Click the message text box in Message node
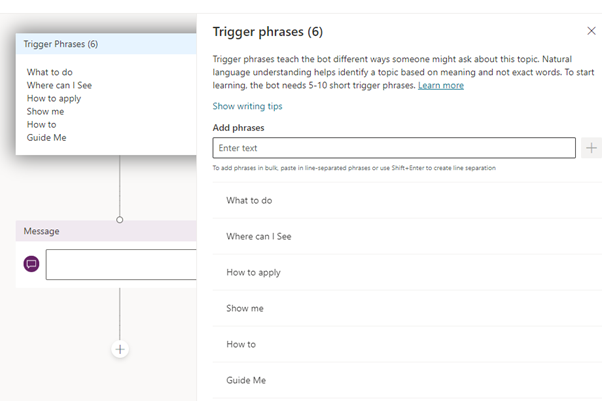 coord(121,264)
